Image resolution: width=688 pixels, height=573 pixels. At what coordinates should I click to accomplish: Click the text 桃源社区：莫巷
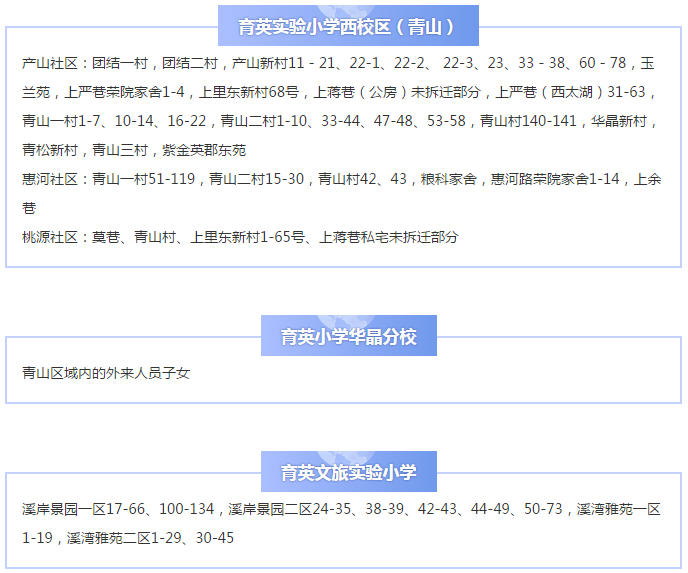coord(71,237)
